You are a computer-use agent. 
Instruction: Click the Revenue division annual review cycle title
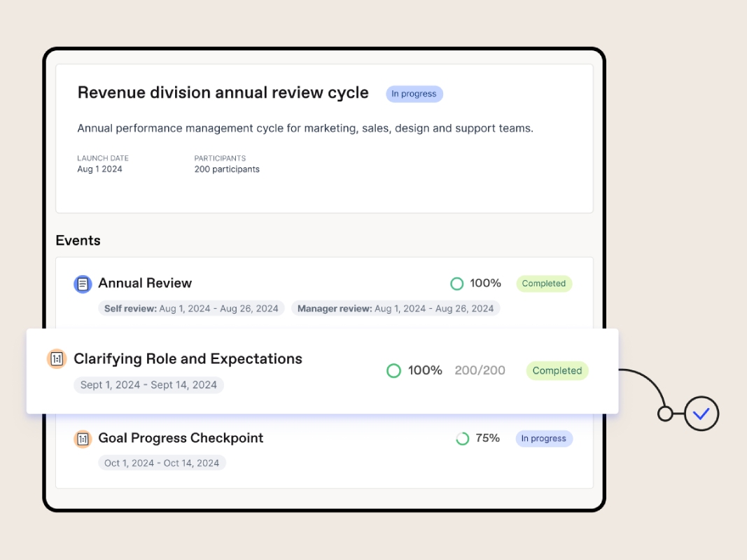pyautogui.click(x=223, y=92)
